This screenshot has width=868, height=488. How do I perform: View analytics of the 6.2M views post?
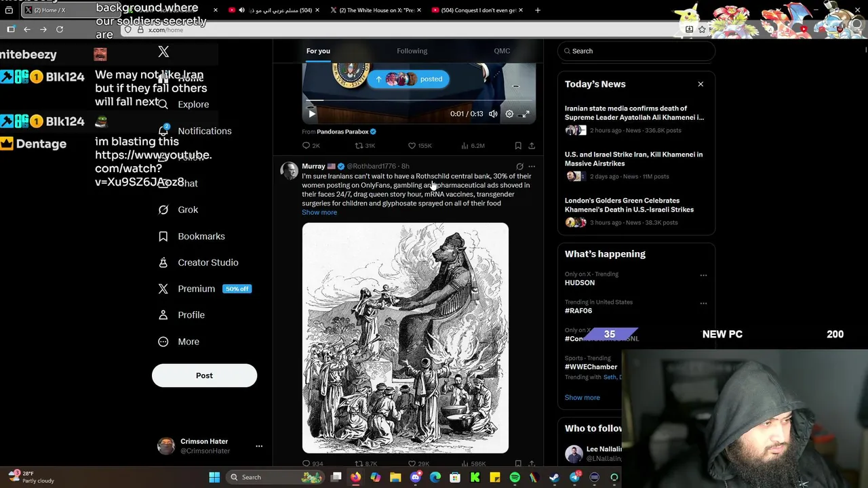pyautogui.click(x=473, y=146)
